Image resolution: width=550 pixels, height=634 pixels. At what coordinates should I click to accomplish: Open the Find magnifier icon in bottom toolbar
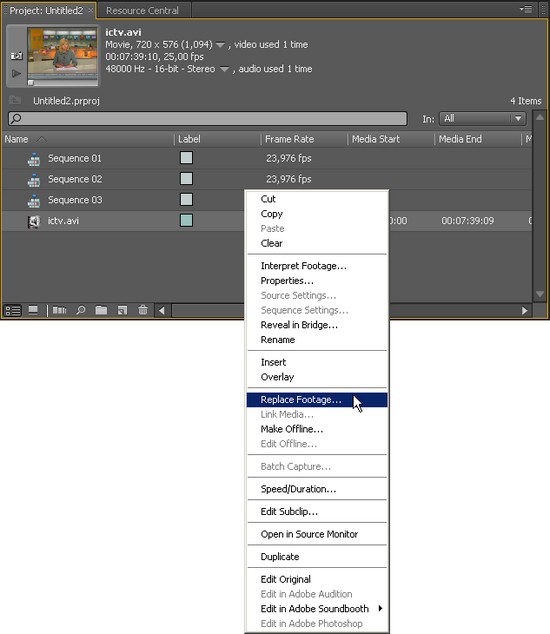pos(81,311)
